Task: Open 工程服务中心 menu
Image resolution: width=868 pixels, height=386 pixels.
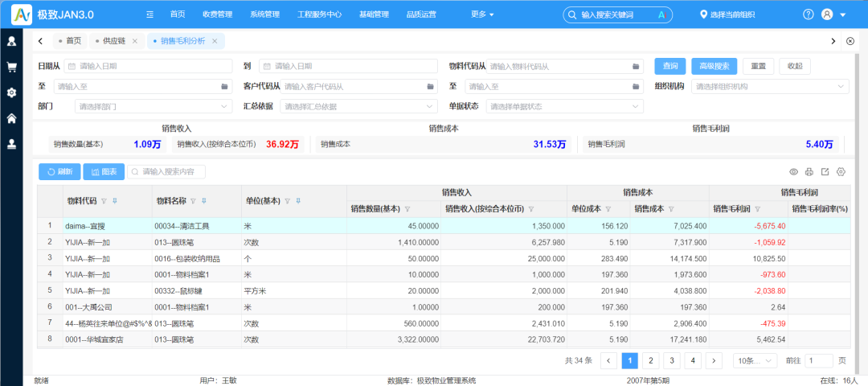Action: (x=319, y=14)
